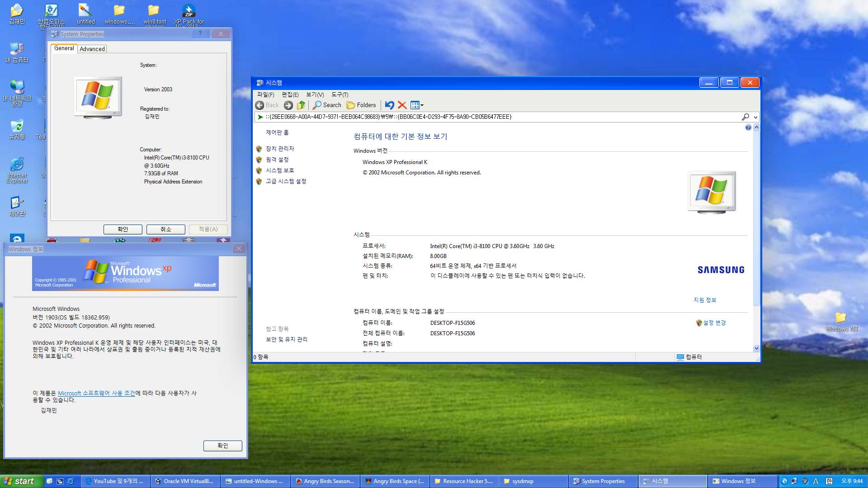Switch to the sysdmxp taskbar item
Image resolution: width=868 pixels, height=488 pixels.
click(533, 481)
